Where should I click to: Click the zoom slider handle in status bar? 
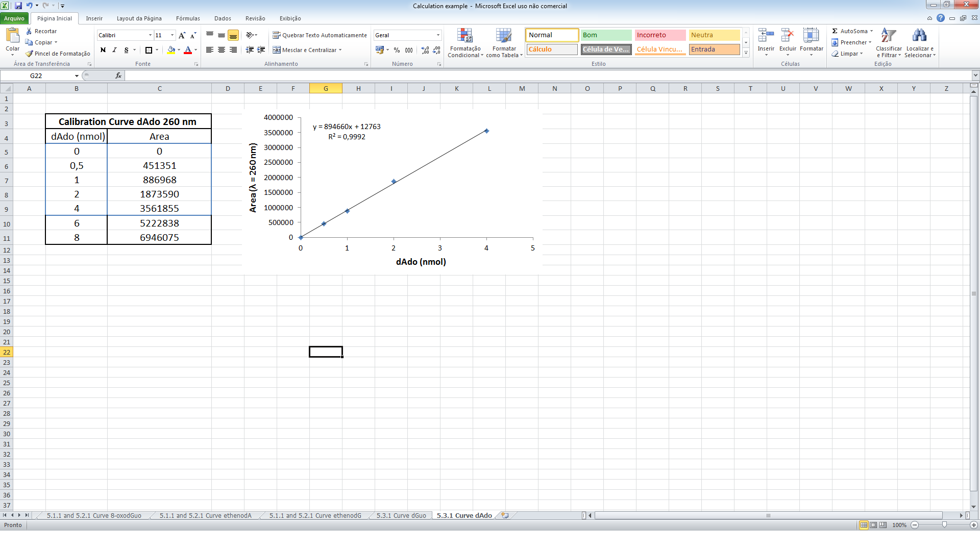pyautogui.click(x=944, y=524)
